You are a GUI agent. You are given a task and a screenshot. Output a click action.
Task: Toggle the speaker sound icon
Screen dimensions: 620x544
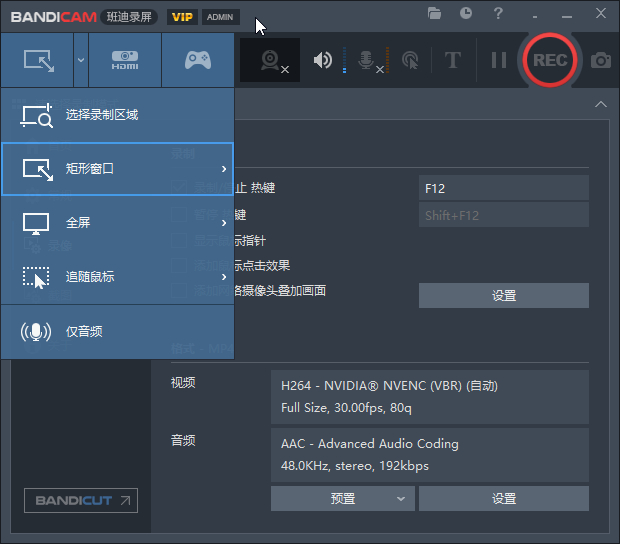[323, 60]
